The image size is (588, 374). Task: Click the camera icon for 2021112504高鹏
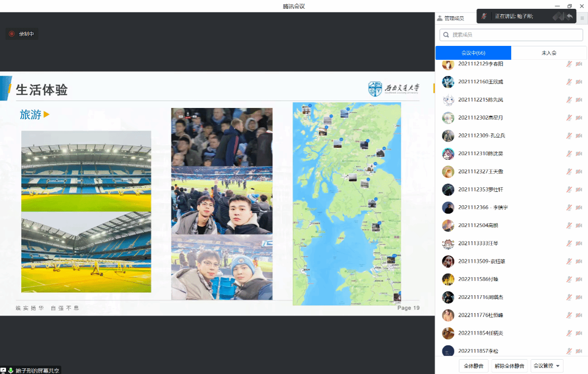click(579, 225)
